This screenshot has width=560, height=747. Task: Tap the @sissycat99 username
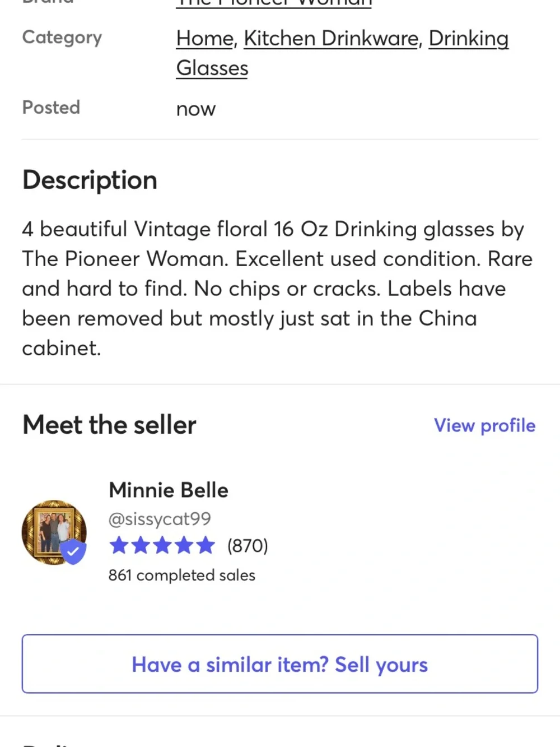(160, 519)
